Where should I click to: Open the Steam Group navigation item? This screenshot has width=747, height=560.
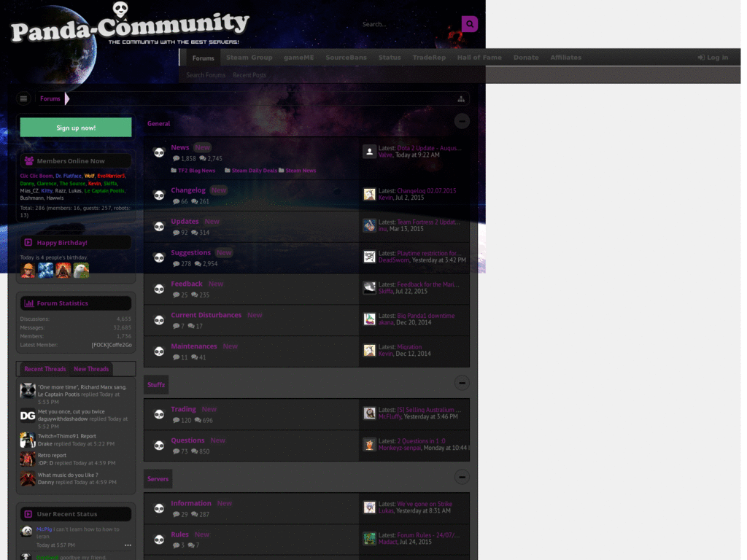[x=249, y=57]
